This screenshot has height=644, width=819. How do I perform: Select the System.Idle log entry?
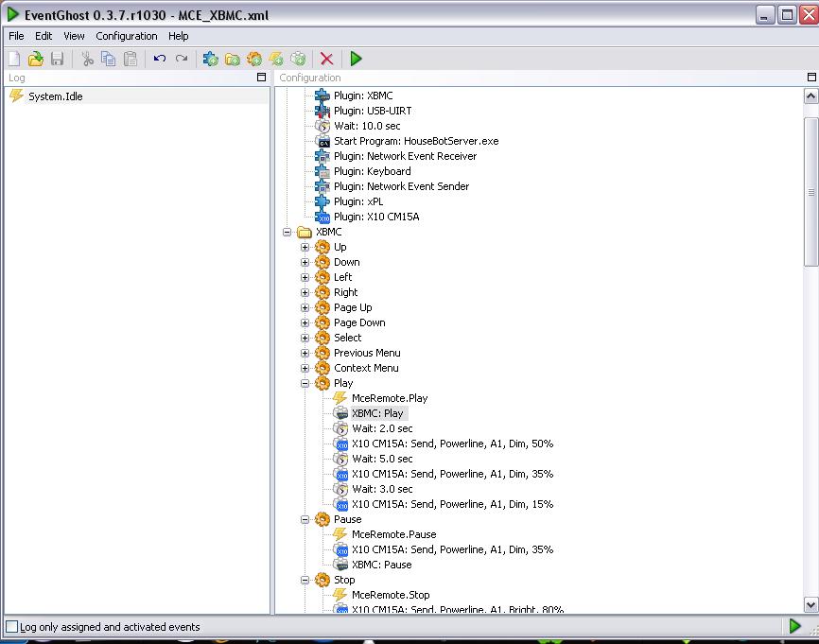(56, 96)
